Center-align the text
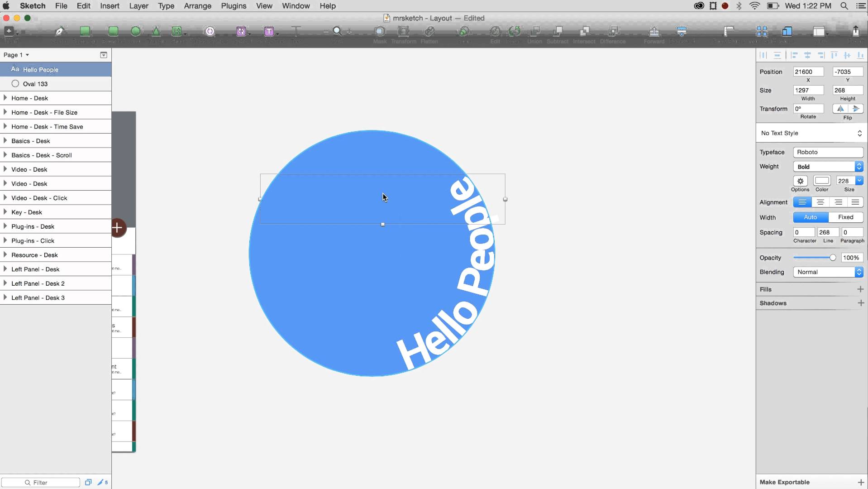This screenshot has height=489, width=868. (820, 202)
